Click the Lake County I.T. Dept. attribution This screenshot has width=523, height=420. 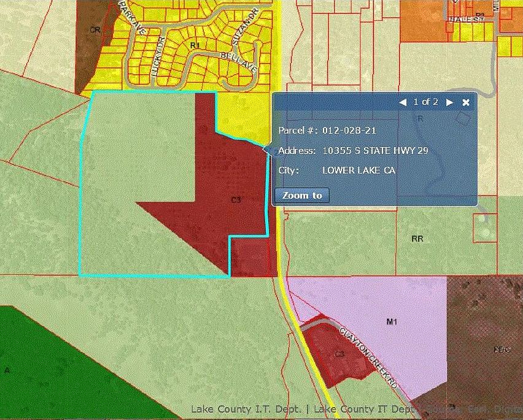tap(246, 410)
